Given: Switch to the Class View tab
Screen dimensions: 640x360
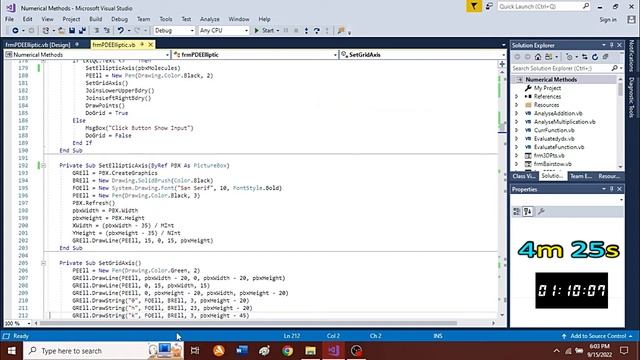Looking at the screenshot, I should point(524,176).
